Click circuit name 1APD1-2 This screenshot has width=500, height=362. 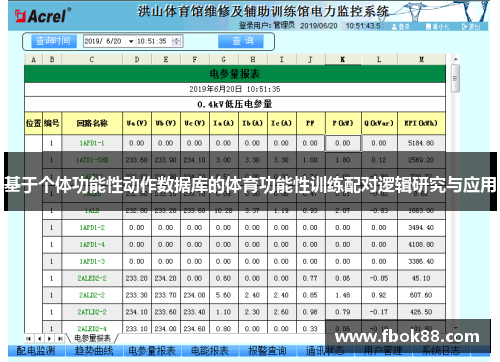pos(92,228)
